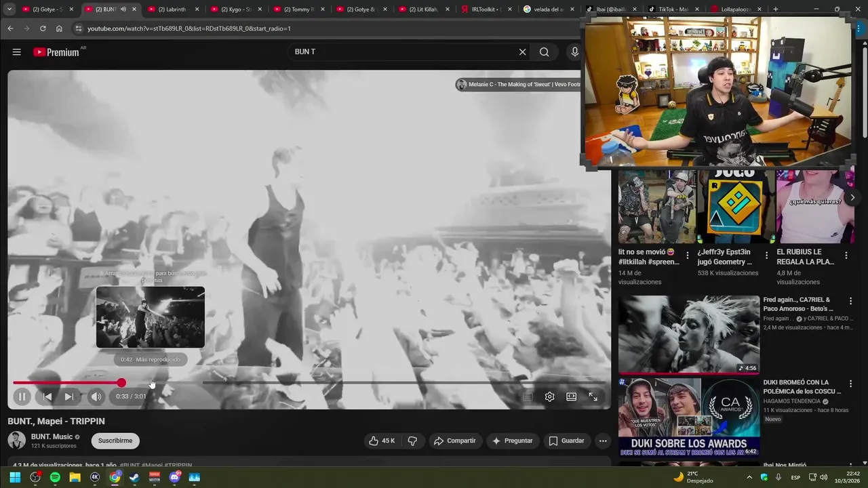Go back in the browser
The image size is (868, 488).
point(10,28)
